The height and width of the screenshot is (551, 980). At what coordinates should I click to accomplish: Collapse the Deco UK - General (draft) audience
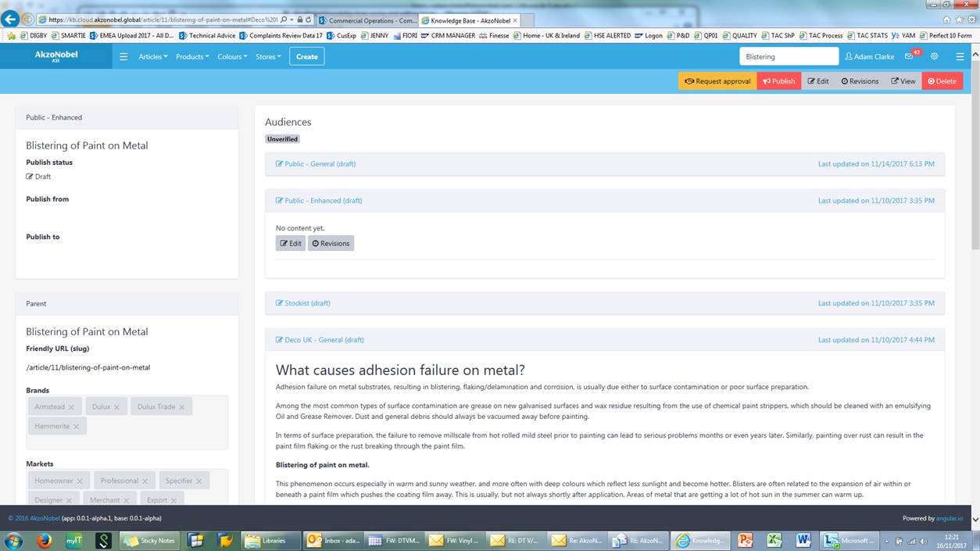(x=605, y=339)
